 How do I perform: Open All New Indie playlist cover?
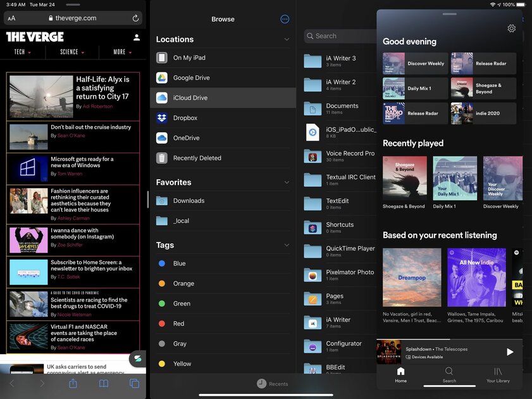(476, 277)
